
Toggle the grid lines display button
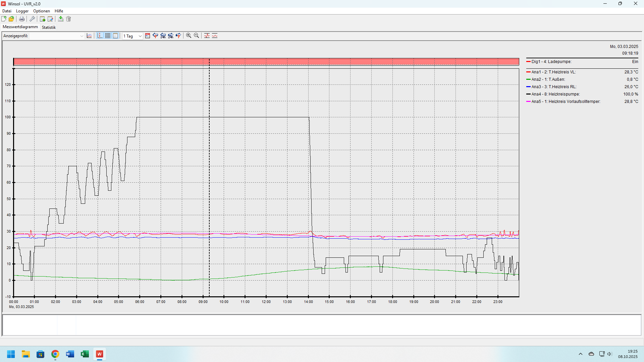pos(108,36)
